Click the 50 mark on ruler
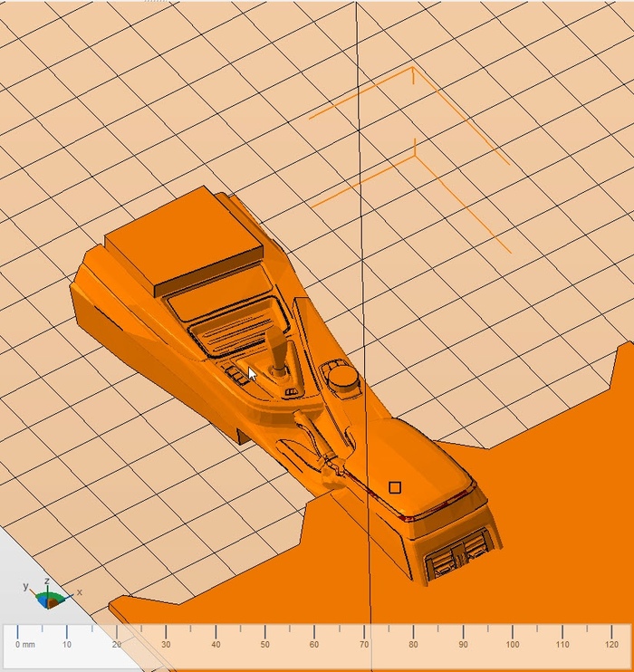This screenshot has width=634, height=672. pyautogui.click(x=265, y=644)
